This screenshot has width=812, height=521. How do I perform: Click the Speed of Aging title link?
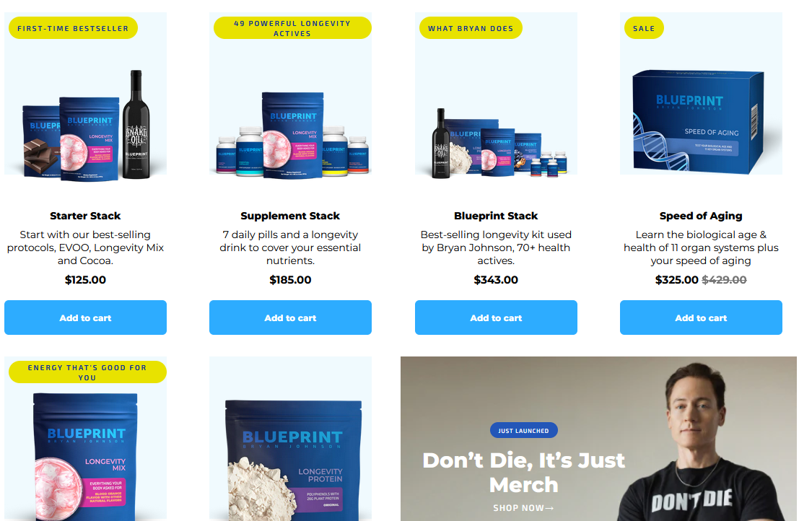[x=701, y=216]
